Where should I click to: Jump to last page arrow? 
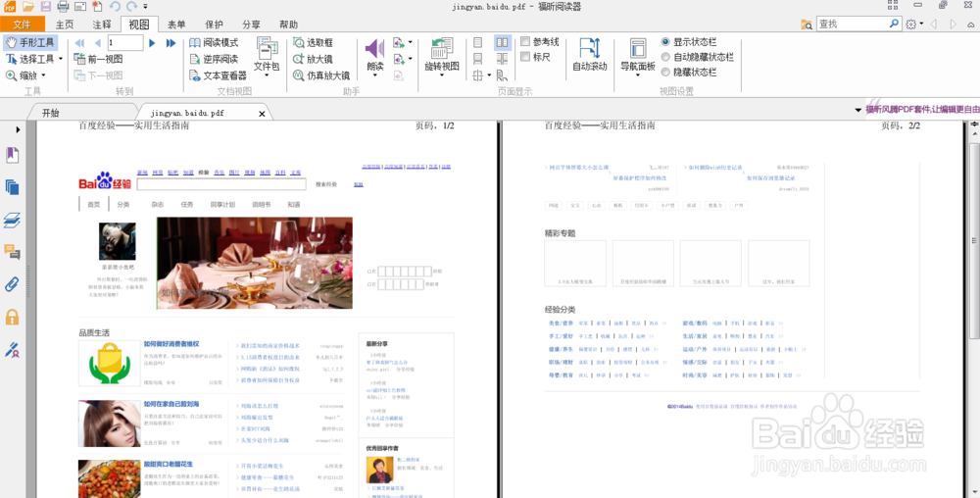(171, 43)
